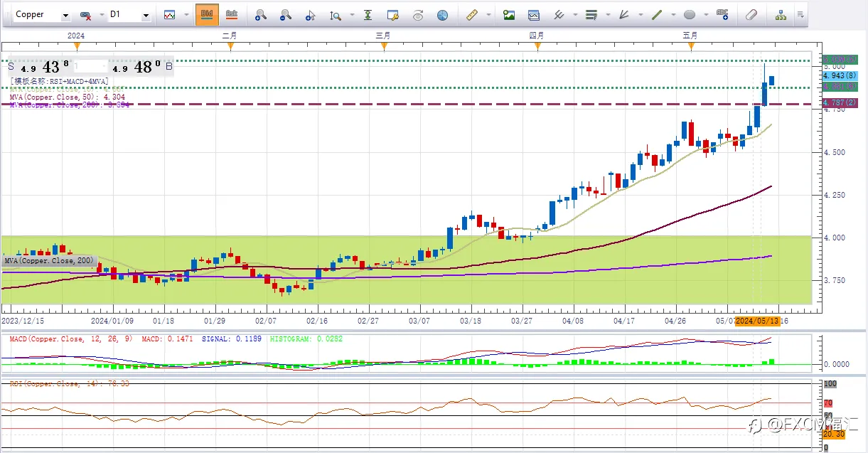The width and height of the screenshot is (868, 453).
Task: Expand the pitchfork tool dropdown arrow
Action: click(574, 15)
